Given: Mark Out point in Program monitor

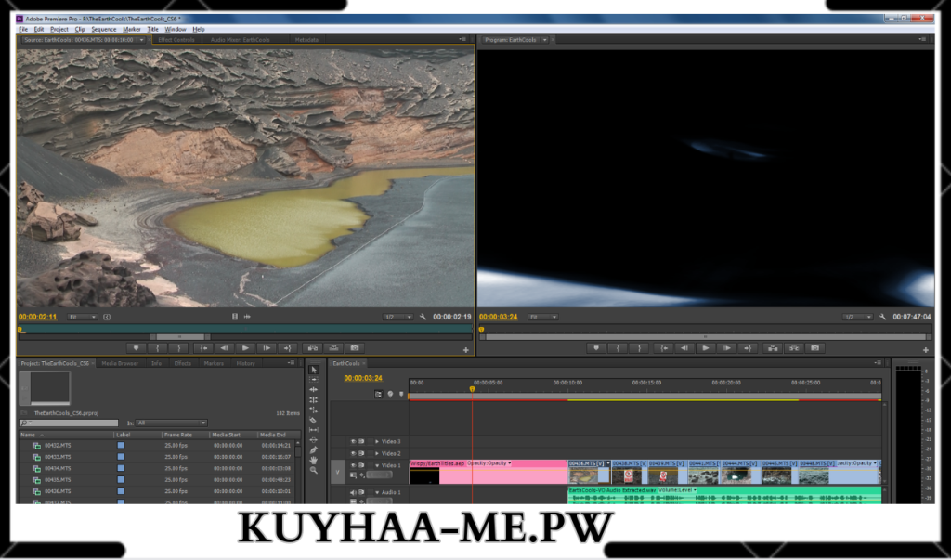Looking at the screenshot, I should 639,348.
